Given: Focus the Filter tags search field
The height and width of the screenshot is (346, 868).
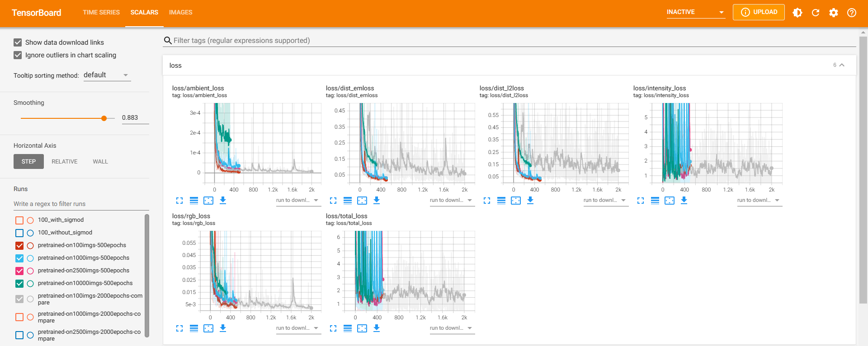Looking at the screenshot, I should [x=509, y=41].
